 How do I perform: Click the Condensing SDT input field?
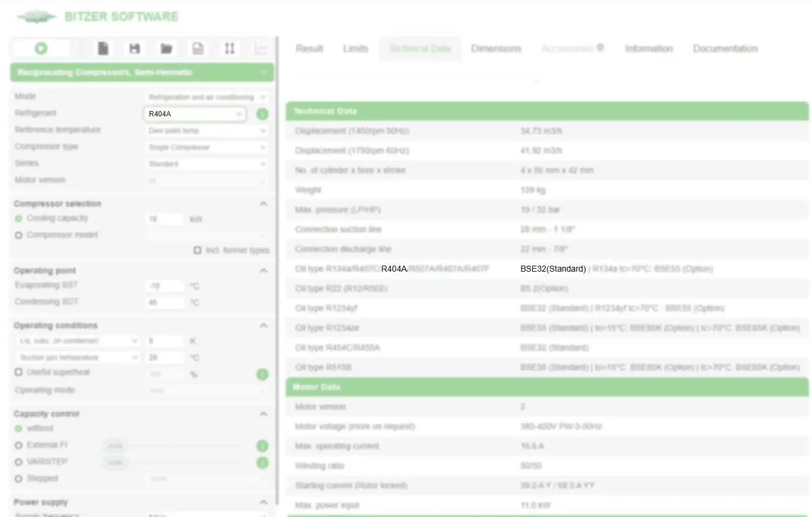point(165,303)
